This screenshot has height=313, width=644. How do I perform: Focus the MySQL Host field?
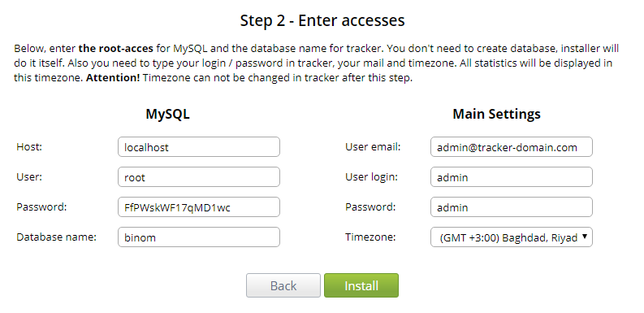coord(199,147)
